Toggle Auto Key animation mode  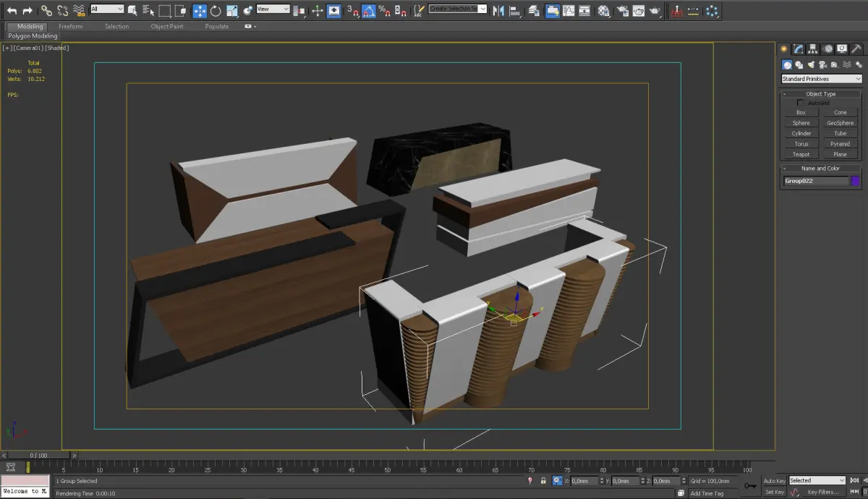pyautogui.click(x=774, y=481)
